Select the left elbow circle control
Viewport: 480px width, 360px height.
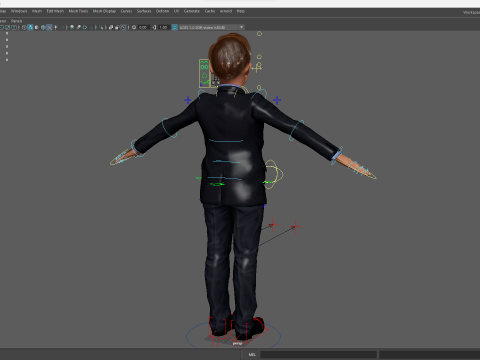(x=170, y=128)
